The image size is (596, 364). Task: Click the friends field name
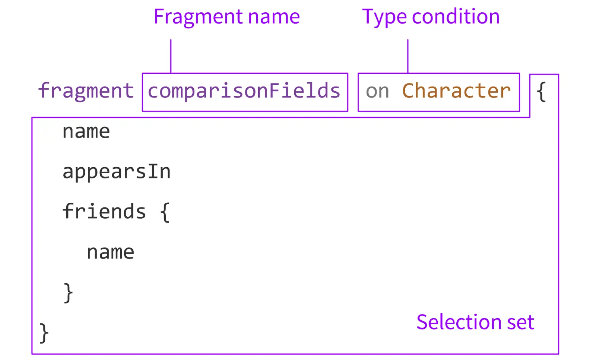tap(104, 212)
